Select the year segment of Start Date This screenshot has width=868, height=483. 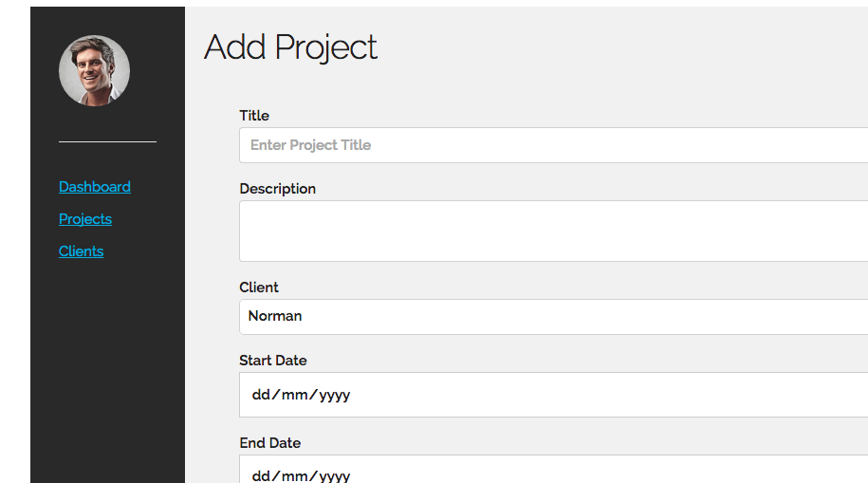point(334,395)
